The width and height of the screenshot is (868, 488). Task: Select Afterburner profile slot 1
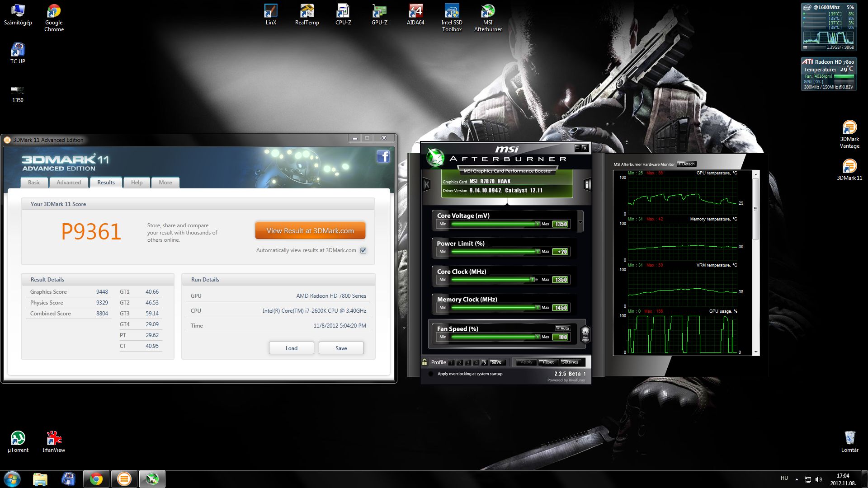click(x=451, y=362)
